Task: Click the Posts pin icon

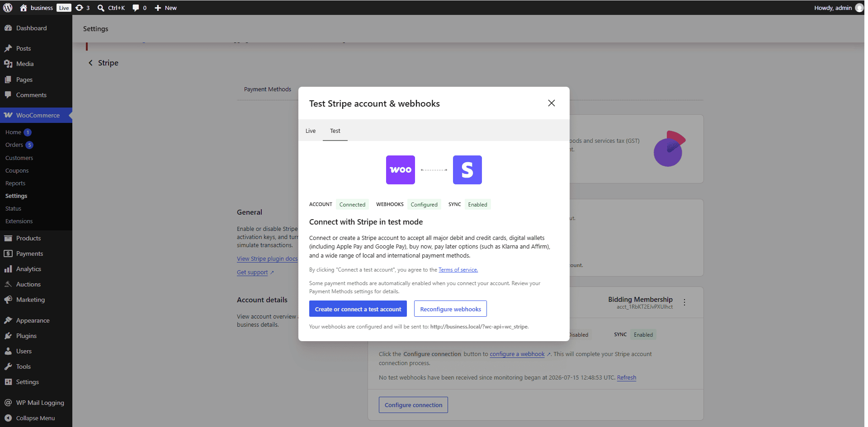Action: click(8, 48)
